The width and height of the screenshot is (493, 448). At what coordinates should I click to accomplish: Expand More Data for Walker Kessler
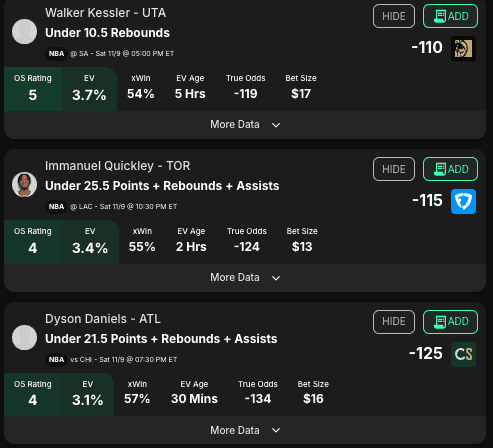point(245,125)
